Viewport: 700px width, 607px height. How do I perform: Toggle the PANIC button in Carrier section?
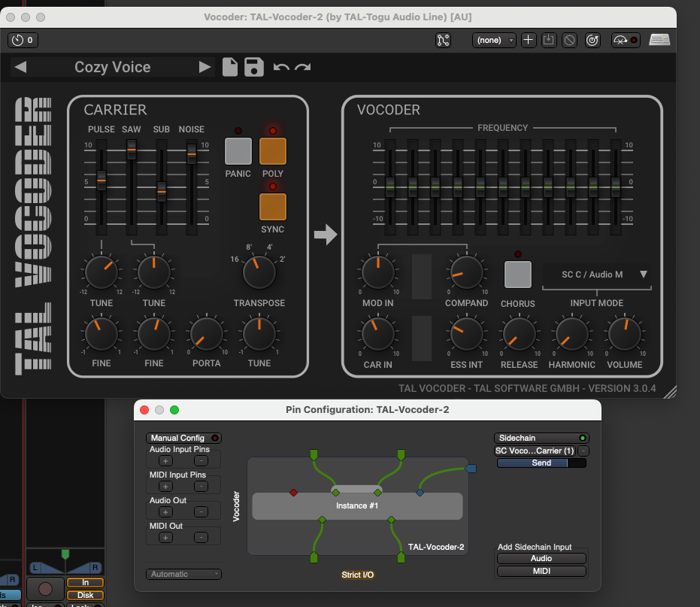point(238,151)
